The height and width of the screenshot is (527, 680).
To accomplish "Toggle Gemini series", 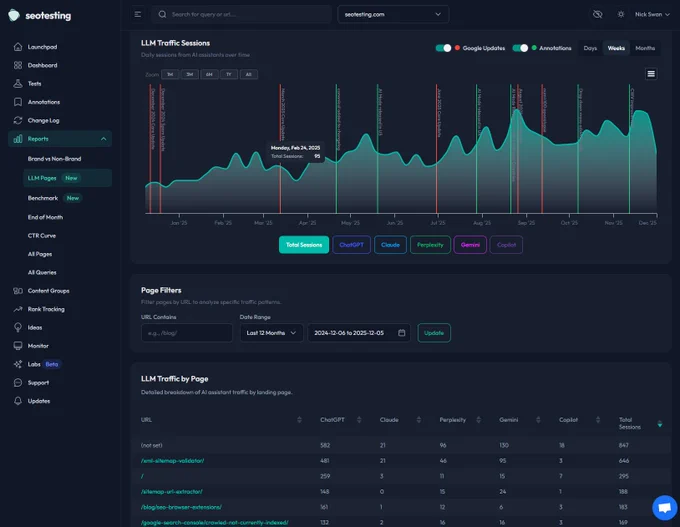I will tap(470, 245).
